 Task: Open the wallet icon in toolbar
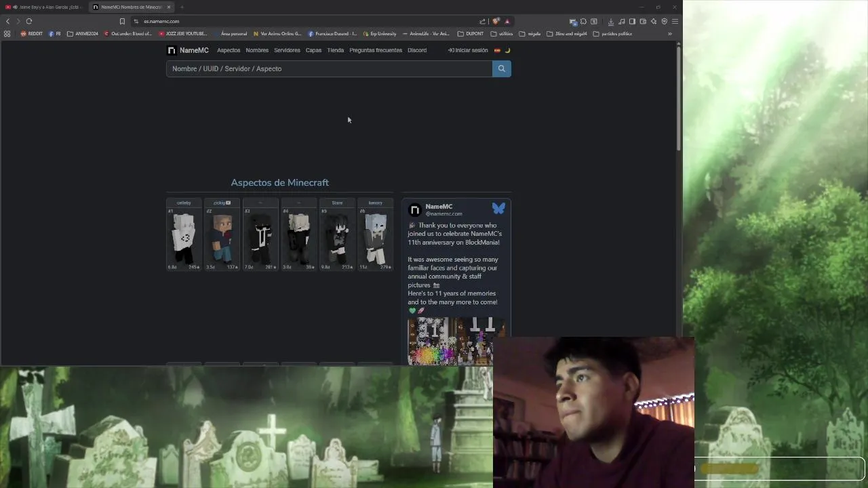click(643, 22)
